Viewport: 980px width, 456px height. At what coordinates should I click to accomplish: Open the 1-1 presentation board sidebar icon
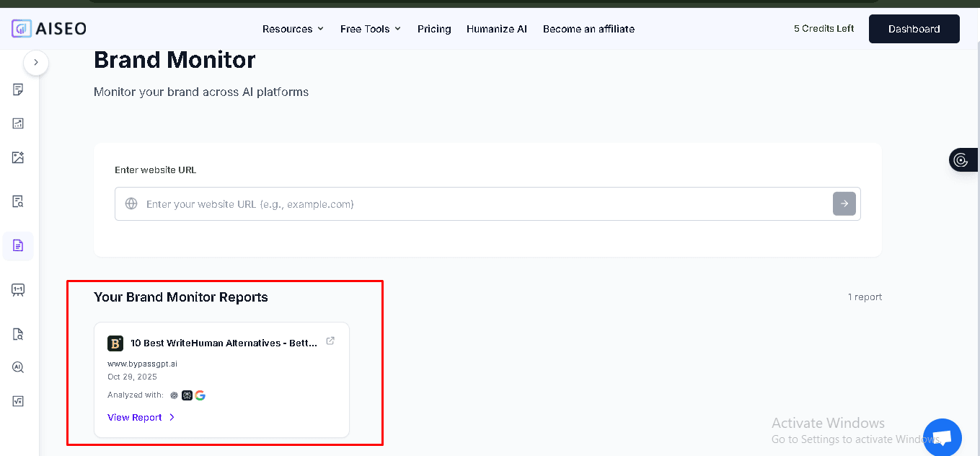point(18,289)
